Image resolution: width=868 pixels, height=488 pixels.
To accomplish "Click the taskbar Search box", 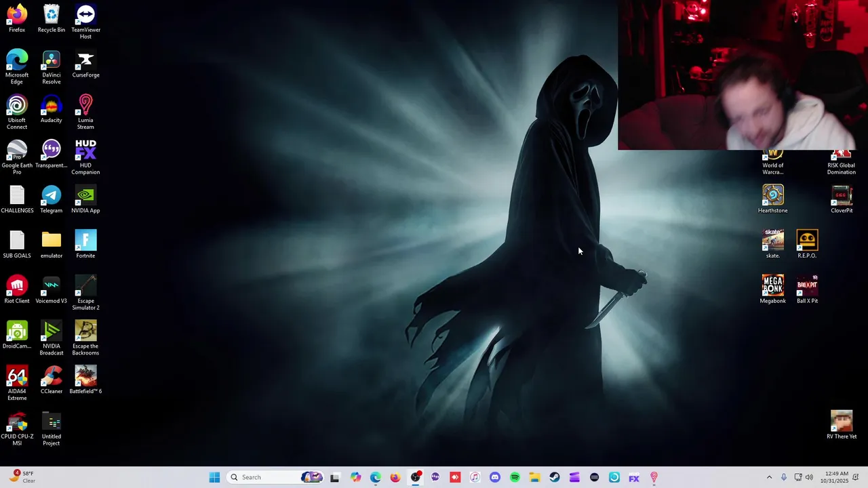I will (275, 477).
